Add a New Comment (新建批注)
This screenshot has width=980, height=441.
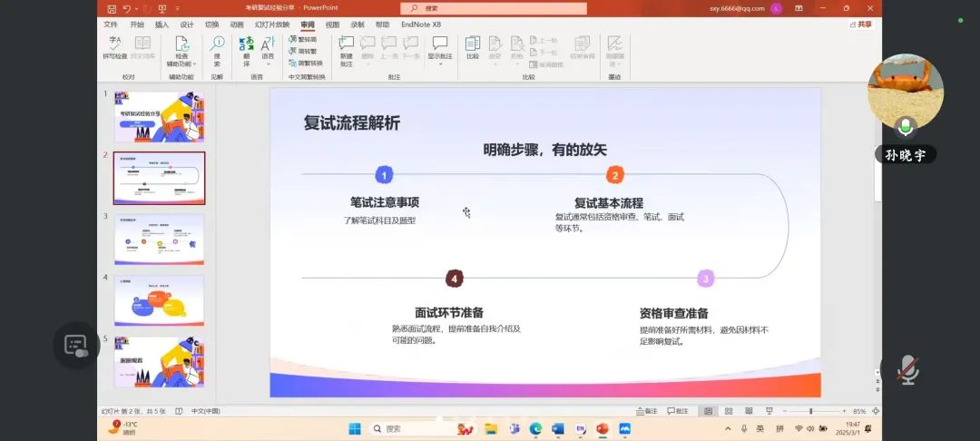point(346,48)
